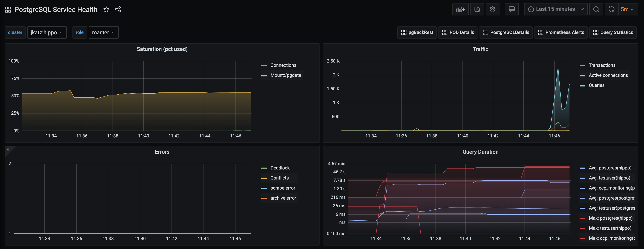Image resolution: width=644 pixels, height=249 pixels.
Task: Add a new panel to the dashboard
Action: (x=460, y=9)
